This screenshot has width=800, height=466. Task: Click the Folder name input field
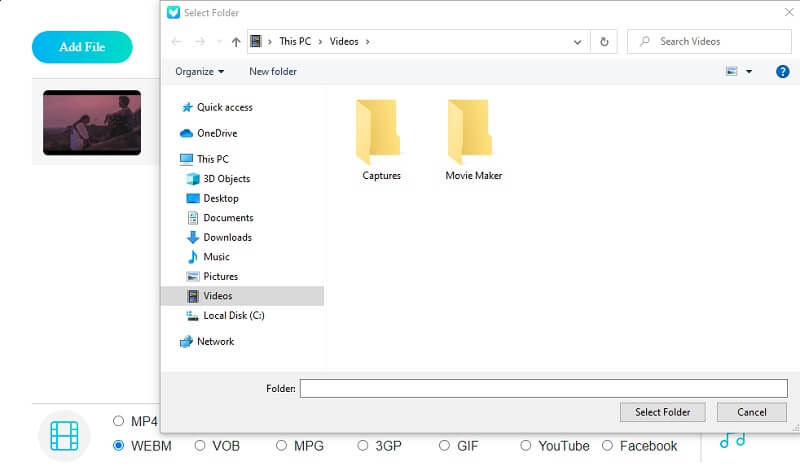[543, 388]
